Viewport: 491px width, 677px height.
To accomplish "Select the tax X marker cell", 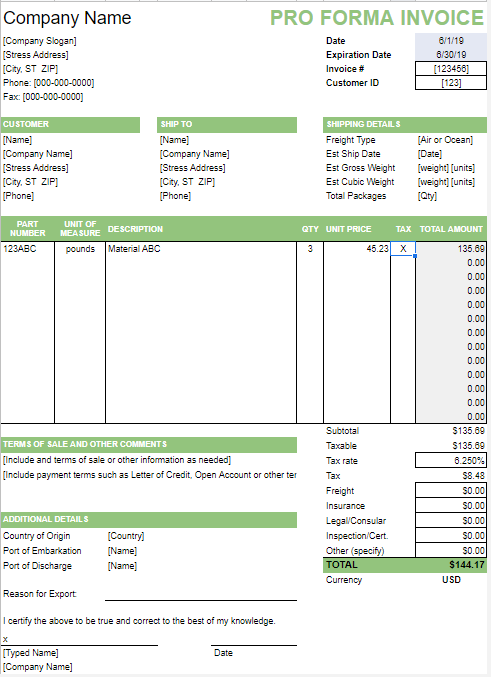I will pos(403,249).
